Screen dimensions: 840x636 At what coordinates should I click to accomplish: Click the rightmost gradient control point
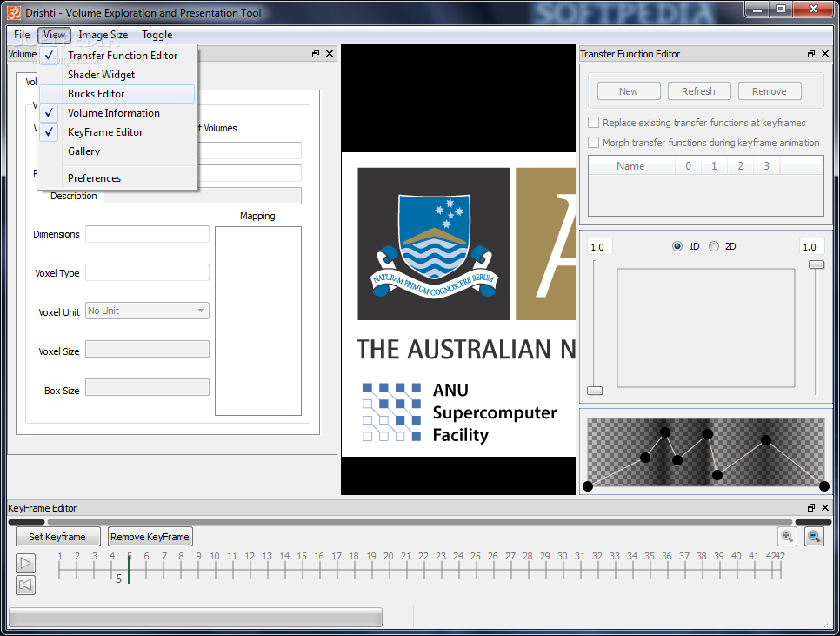(x=824, y=486)
